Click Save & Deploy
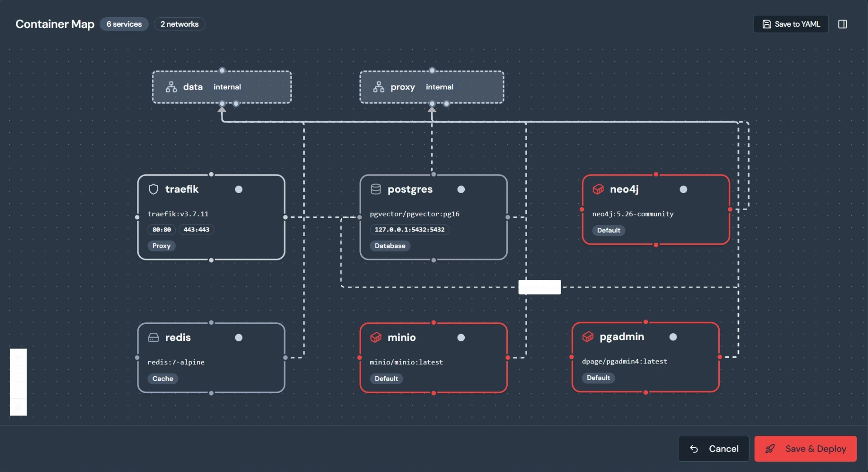 806,448
